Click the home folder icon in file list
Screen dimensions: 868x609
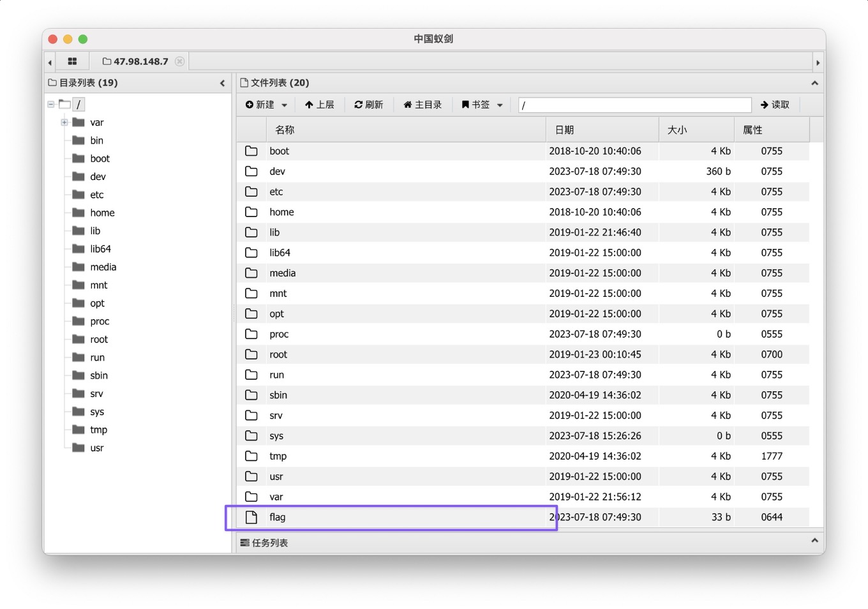point(251,212)
